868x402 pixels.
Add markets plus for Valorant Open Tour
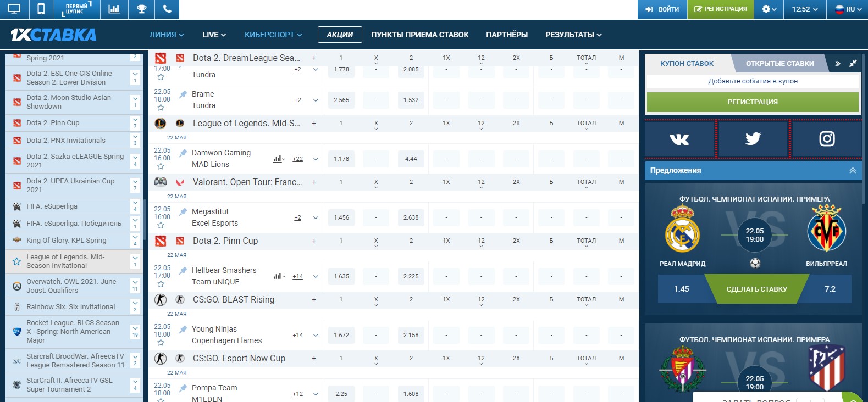point(314,182)
